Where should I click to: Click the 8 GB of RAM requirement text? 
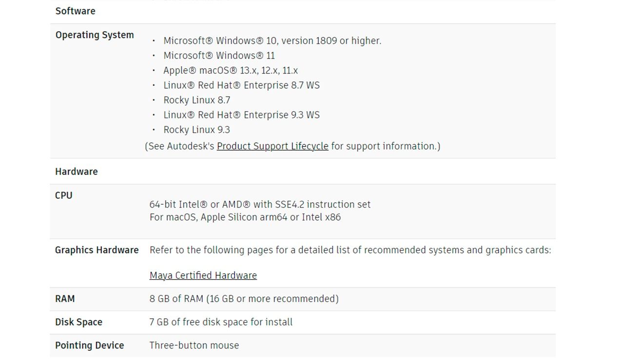[x=244, y=299]
